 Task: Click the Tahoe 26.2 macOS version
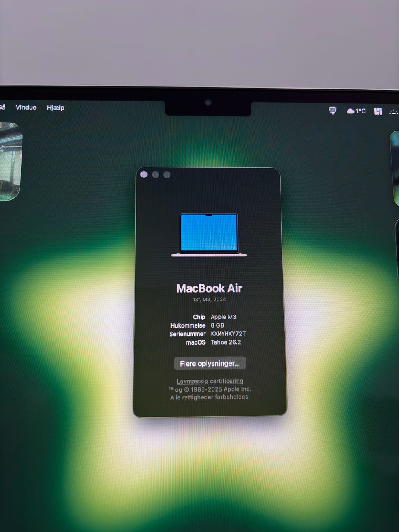point(226,342)
